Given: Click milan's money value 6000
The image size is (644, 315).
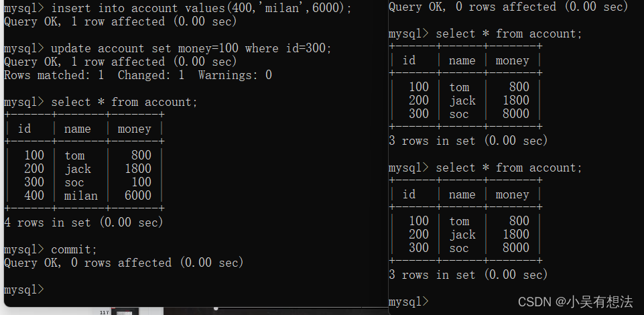Looking at the screenshot, I should [138, 196].
